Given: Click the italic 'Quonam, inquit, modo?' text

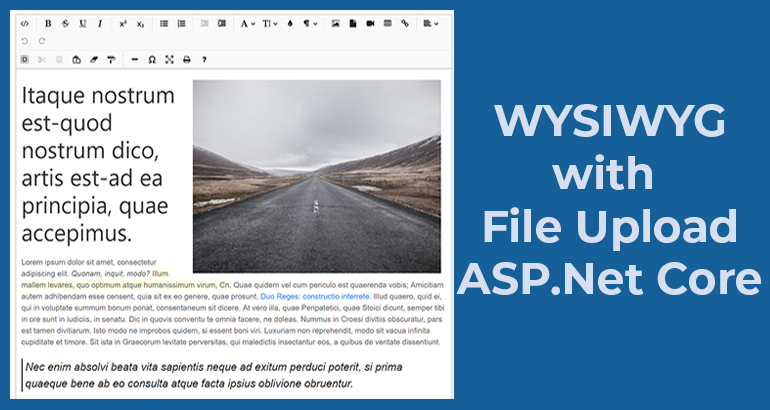Looking at the screenshot, I should coord(111,273).
